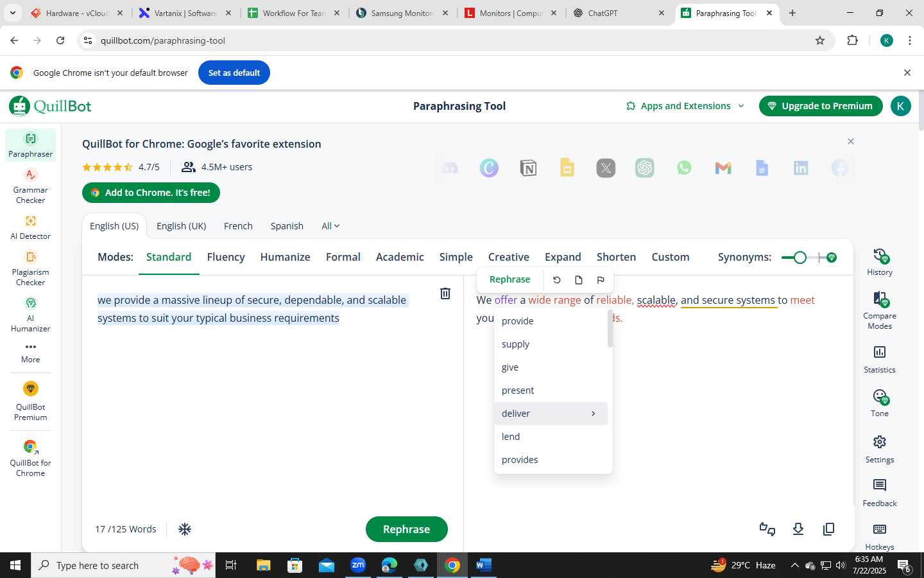Expand Apps and Extensions dropdown
The width and height of the screenshot is (924, 578).
pyautogui.click(x=685, y=106)
